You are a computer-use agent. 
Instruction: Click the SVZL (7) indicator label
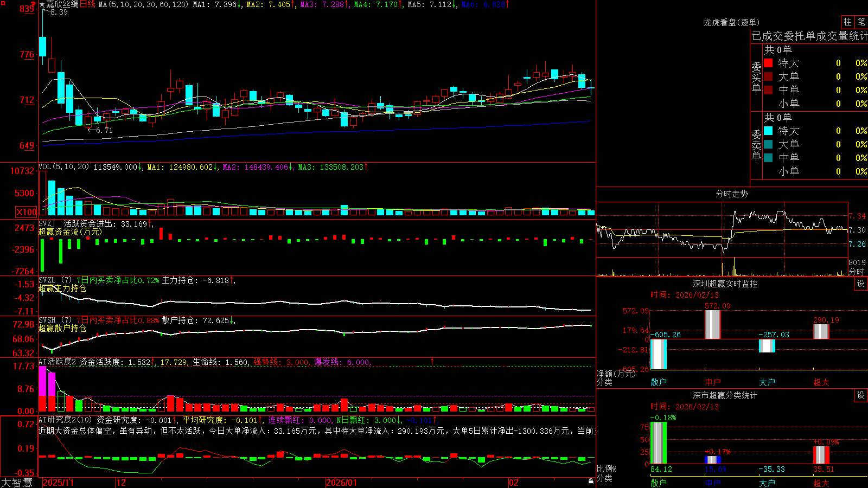[x=55, y=280]
